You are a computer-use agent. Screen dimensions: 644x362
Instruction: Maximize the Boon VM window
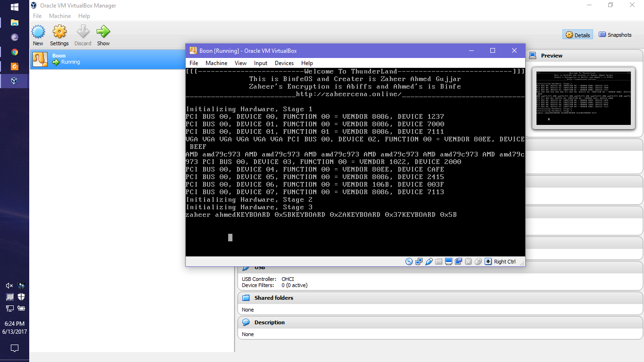click(493, 50)
